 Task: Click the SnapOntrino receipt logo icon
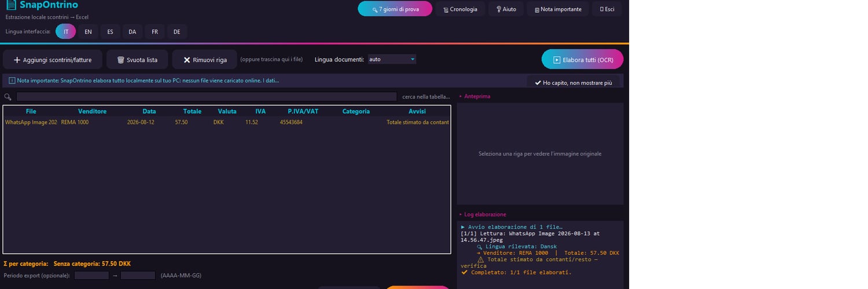pyautogui.click(x=10, y=5)
